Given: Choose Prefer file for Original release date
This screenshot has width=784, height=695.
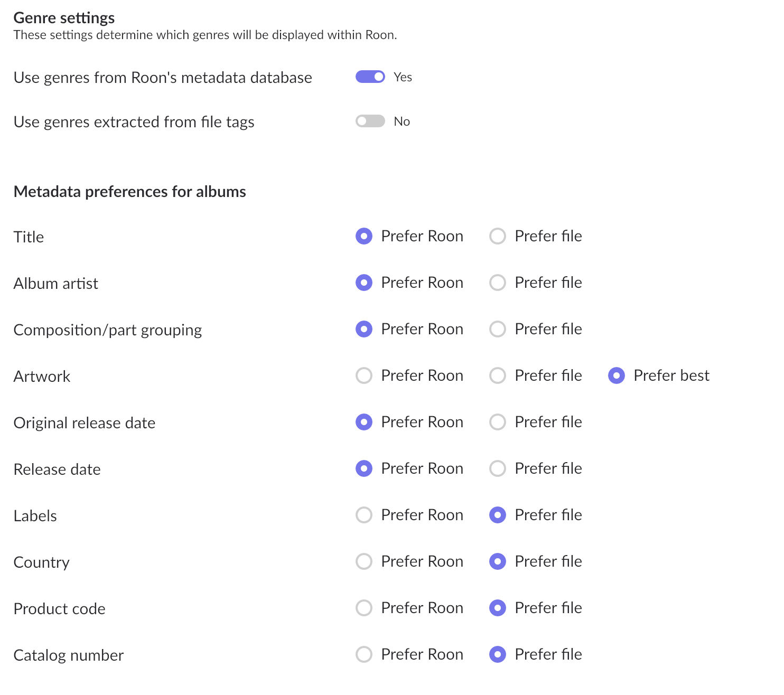Looking at the screenshot, I should (x=498, y=422).
